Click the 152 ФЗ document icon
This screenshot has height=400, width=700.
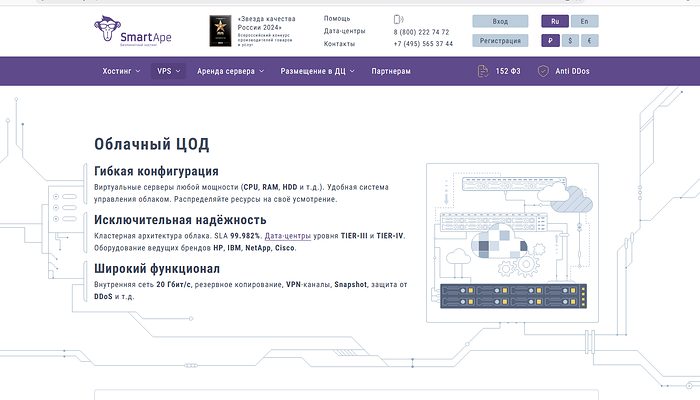(x=483, y=71)
